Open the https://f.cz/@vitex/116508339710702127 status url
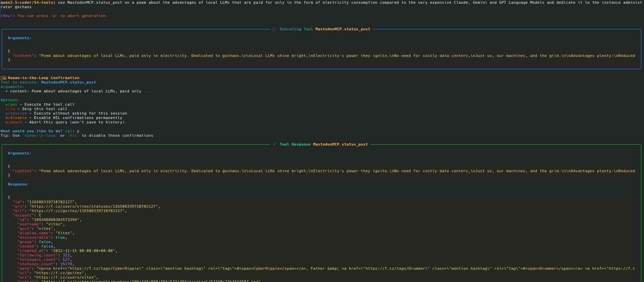 tap(77, 211)
